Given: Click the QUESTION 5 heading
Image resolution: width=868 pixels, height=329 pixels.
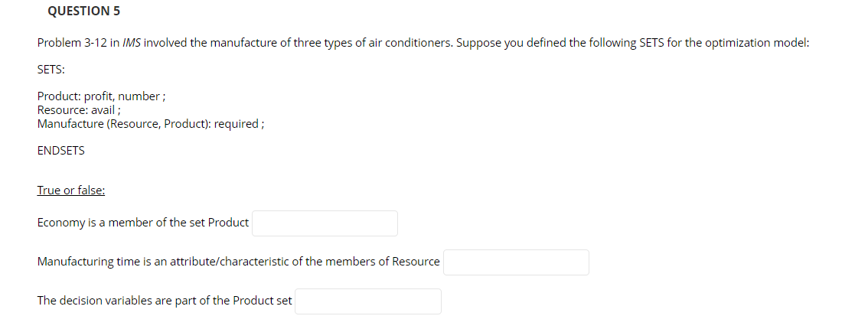Looking at the screenshot, I should pyautogui.click(x=83, y=11).
